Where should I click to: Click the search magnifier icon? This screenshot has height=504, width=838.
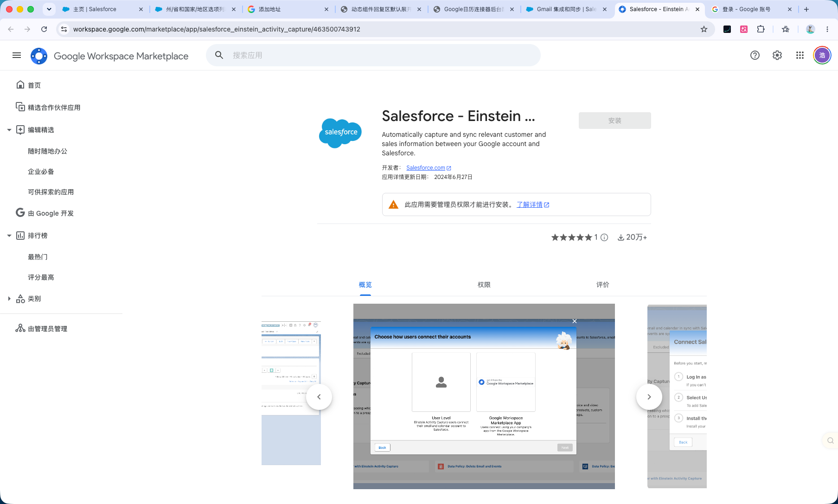219,55
